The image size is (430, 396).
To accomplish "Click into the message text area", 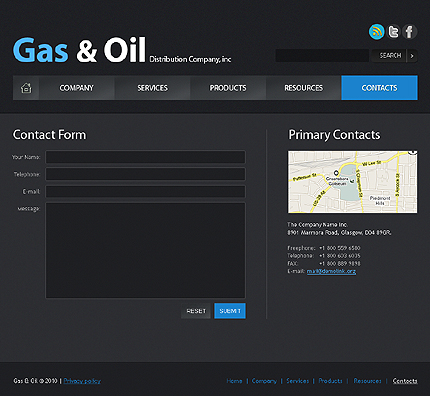I will (x=145, y=250).
